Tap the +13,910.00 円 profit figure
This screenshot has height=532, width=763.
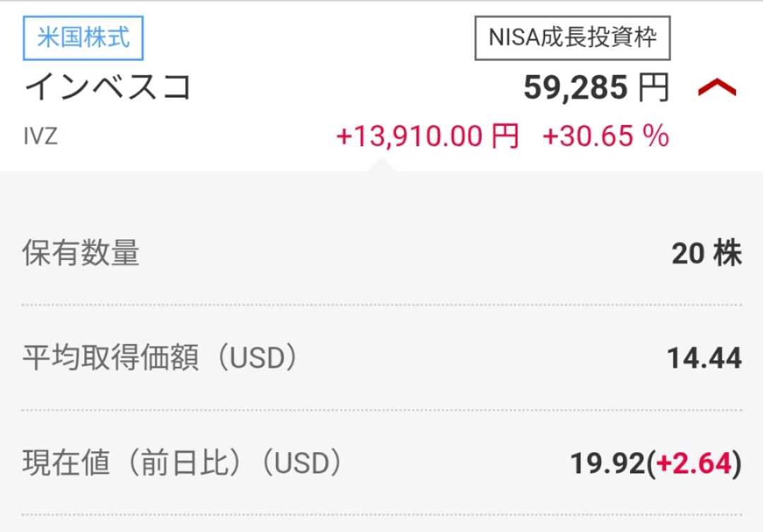[x=427, y=136]
